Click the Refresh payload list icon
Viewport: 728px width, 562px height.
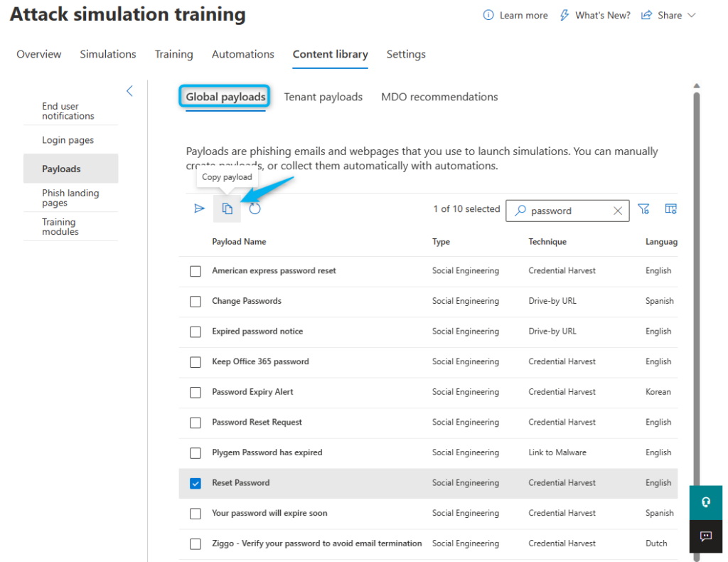click(x=255, y=208)
